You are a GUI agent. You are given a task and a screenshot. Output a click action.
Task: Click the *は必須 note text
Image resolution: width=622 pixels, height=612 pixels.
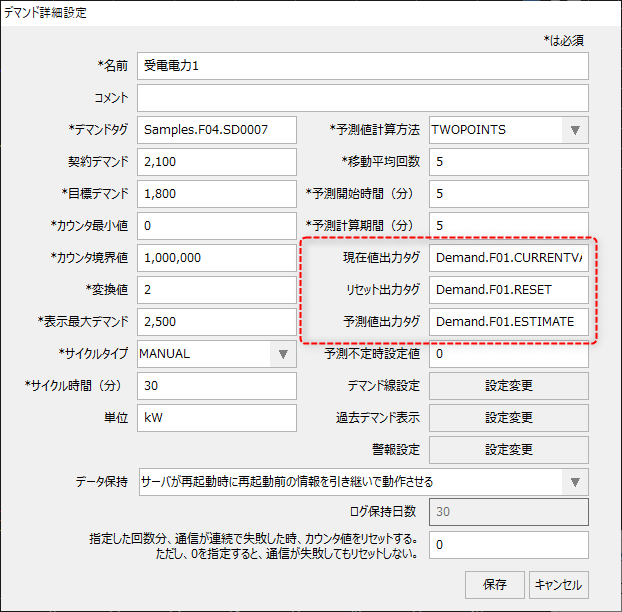click(563, 40)
